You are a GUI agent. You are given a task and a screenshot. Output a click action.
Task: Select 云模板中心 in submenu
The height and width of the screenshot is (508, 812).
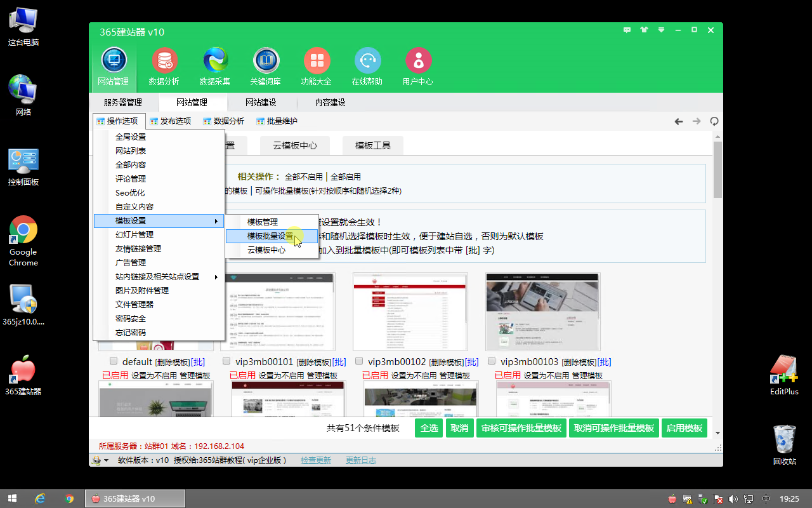click(272, 250)
